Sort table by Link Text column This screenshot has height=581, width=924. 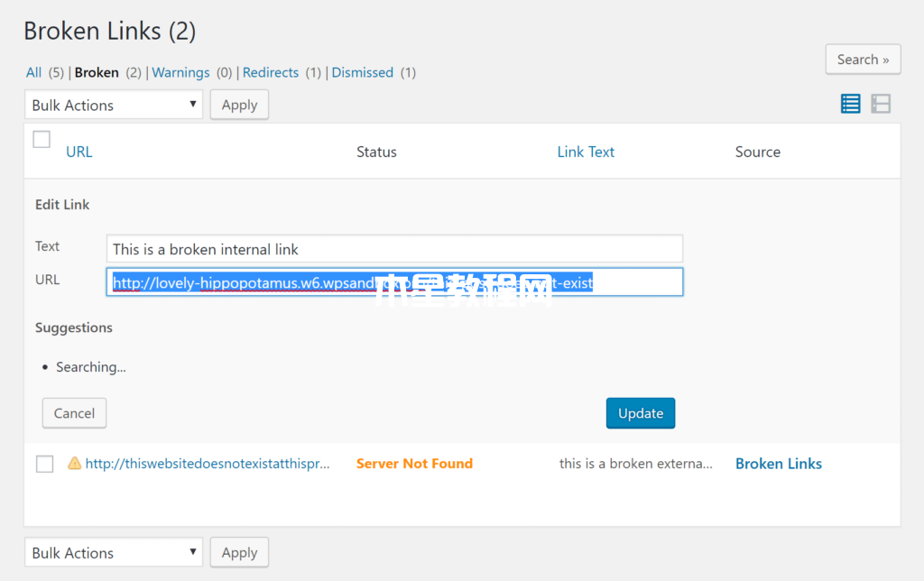[586, 152]
